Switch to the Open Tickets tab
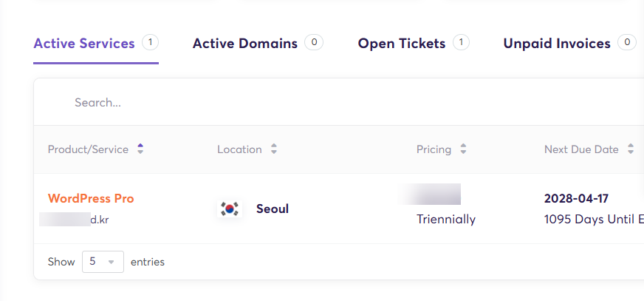Screen dimensions: 644x301 (402, 44)
